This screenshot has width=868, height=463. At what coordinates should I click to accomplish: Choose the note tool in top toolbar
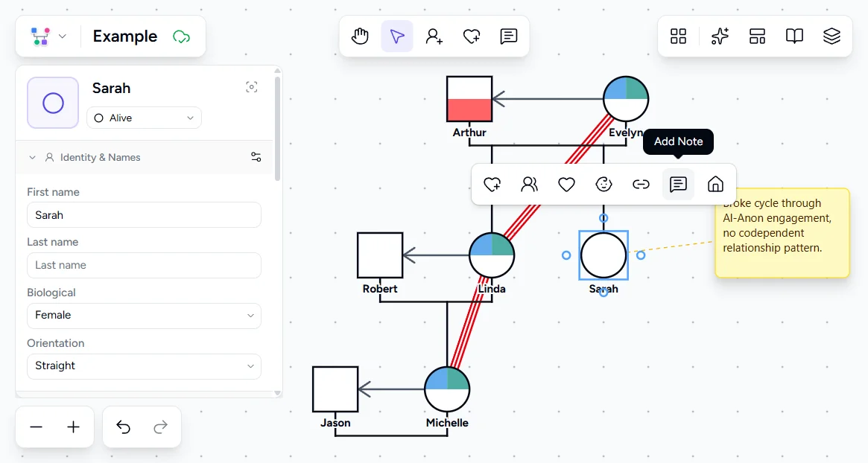point(508,36)
